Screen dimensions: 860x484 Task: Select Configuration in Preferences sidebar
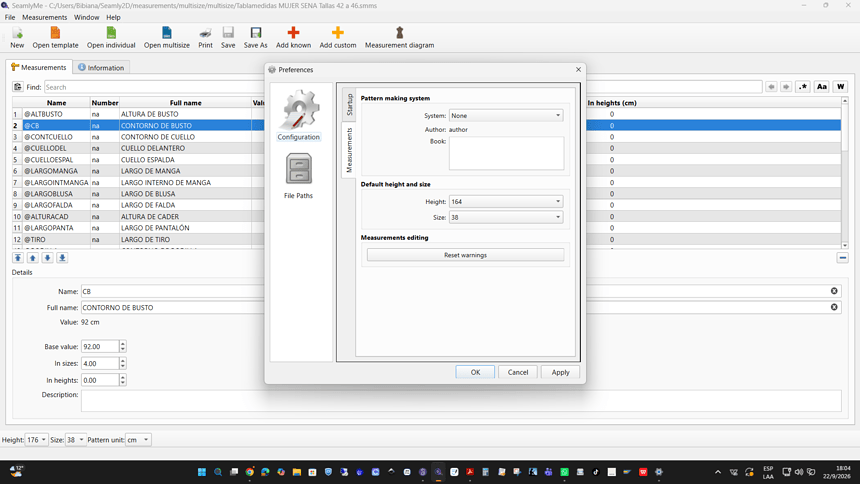[x=298, y=115]
